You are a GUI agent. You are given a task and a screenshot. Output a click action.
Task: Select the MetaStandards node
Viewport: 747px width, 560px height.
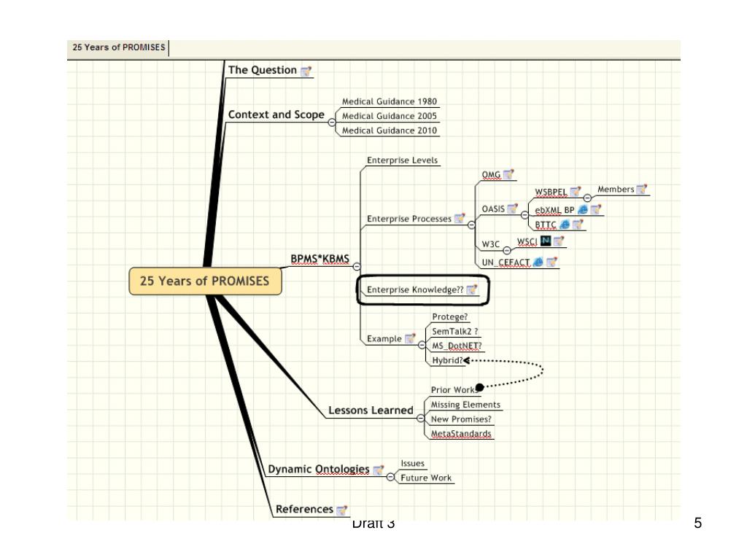(461, 434)
